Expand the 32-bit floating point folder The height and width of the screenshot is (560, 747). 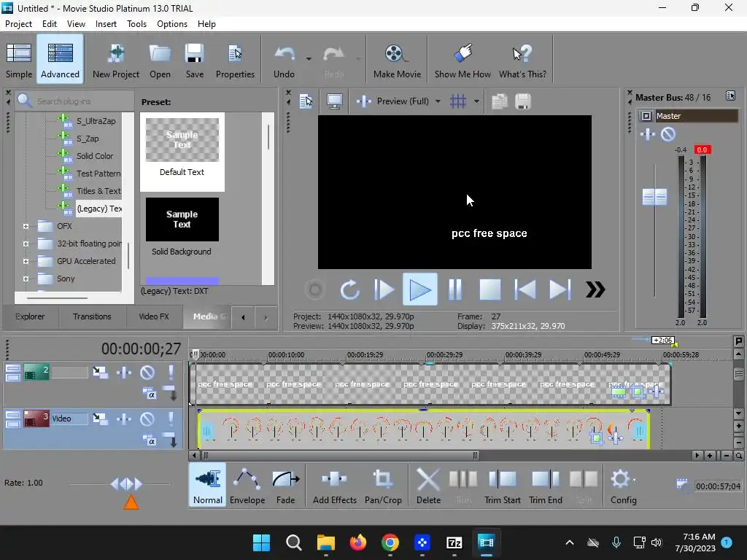coord(26,244)
